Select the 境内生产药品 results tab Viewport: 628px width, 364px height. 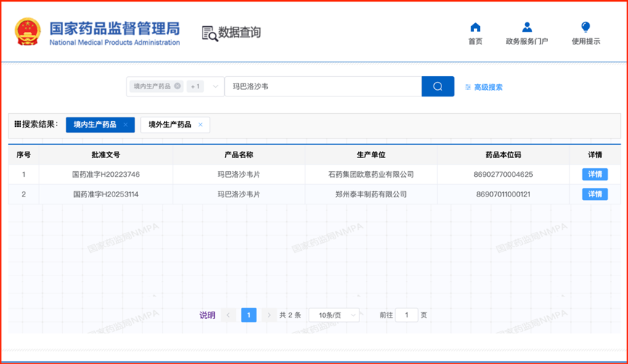pos(95,125)
